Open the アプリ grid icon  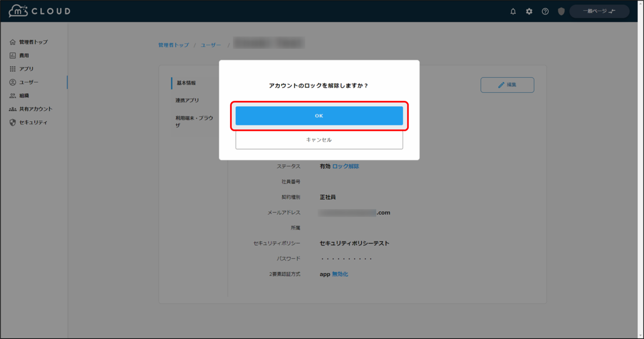tap(12, 68)
